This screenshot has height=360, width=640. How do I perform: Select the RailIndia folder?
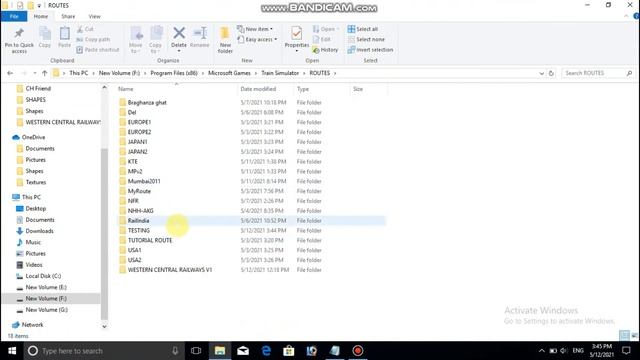coord(138,220)
